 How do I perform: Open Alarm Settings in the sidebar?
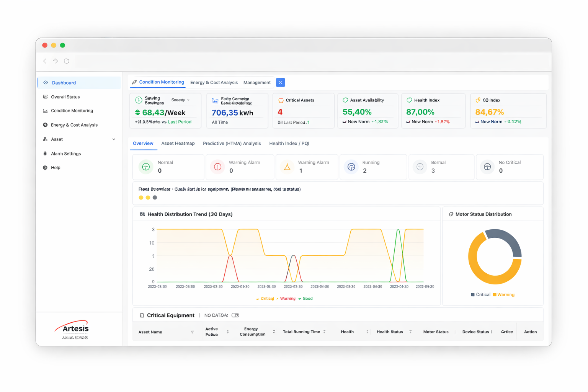66,154
